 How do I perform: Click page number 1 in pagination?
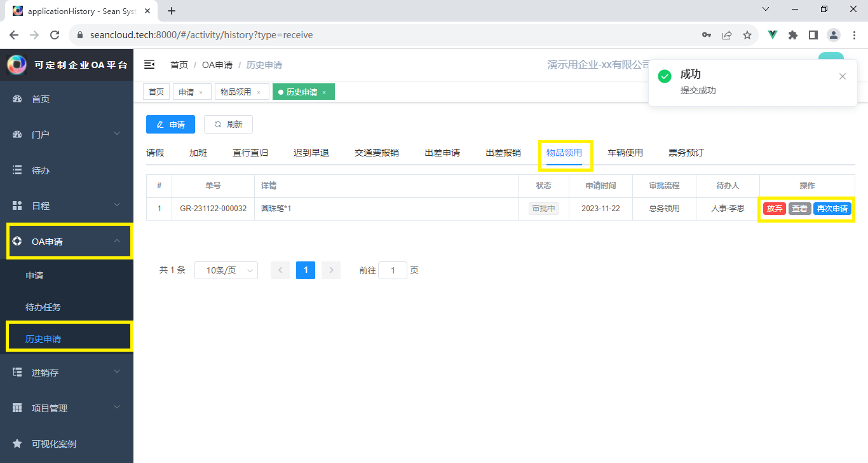pos(306,270)
